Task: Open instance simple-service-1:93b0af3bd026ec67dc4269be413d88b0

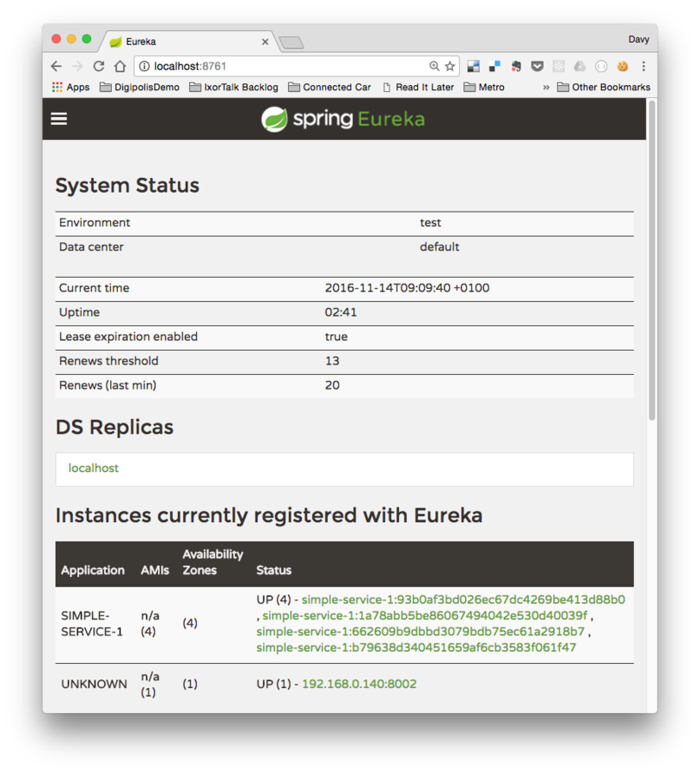Action: (x=463, y=599)
